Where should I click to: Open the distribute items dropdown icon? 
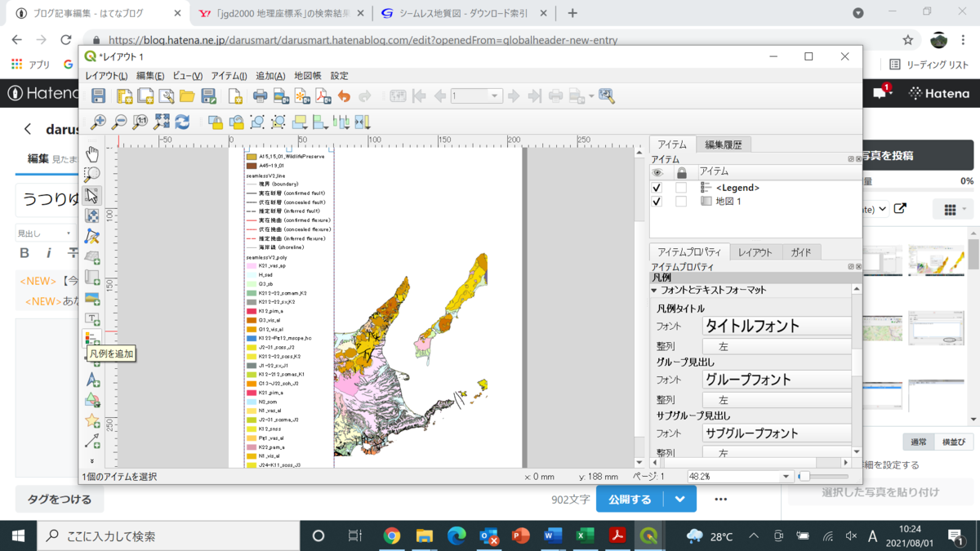(x=341, y=122)
